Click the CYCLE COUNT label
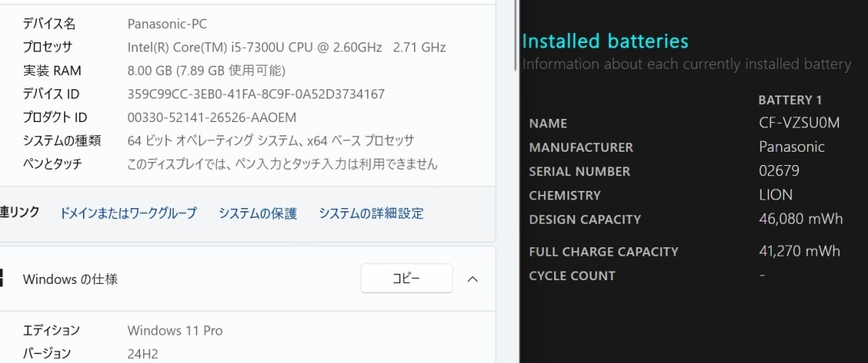Screen dimensions: 868x363 572,275
